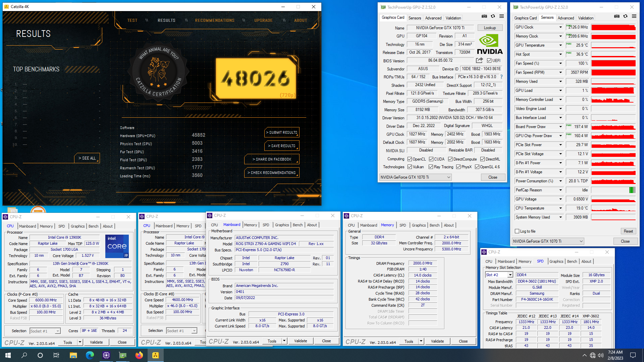Screen dimensions: 644x362
Task: Enable Log to file checkbox
Action: (517, 231)
